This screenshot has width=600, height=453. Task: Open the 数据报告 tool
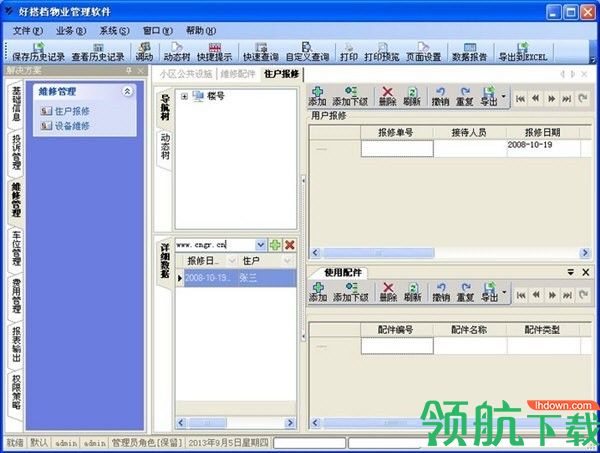click(x=469, y=52)
